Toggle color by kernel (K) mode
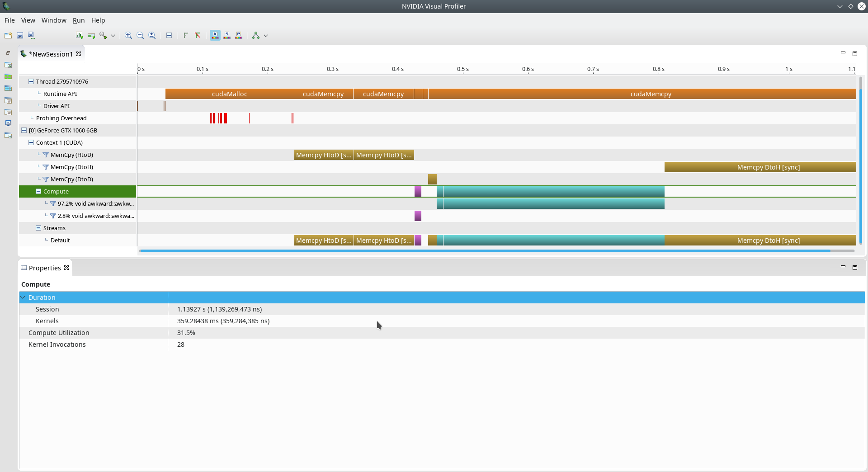868x472 pixels. tap(215, 35)
